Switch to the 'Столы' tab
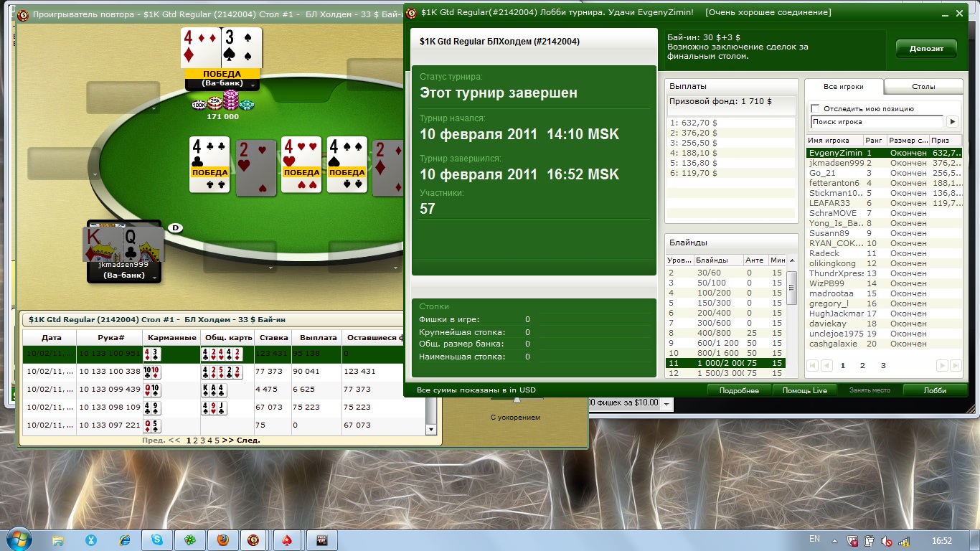 [x=923, y=86]
